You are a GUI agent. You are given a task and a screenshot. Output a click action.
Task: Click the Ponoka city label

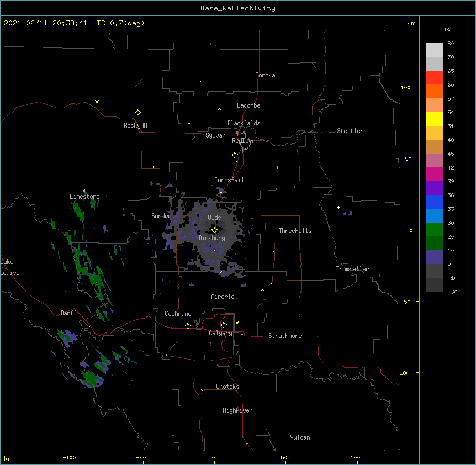pyautogui.click(x=265, y=75)
